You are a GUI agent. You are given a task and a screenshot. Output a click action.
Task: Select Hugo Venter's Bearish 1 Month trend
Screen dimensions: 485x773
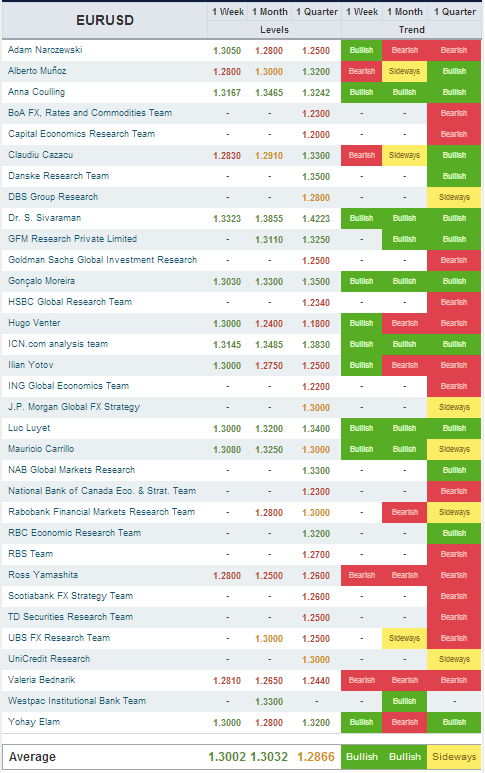pyautogui.click(x=405, y=323)
